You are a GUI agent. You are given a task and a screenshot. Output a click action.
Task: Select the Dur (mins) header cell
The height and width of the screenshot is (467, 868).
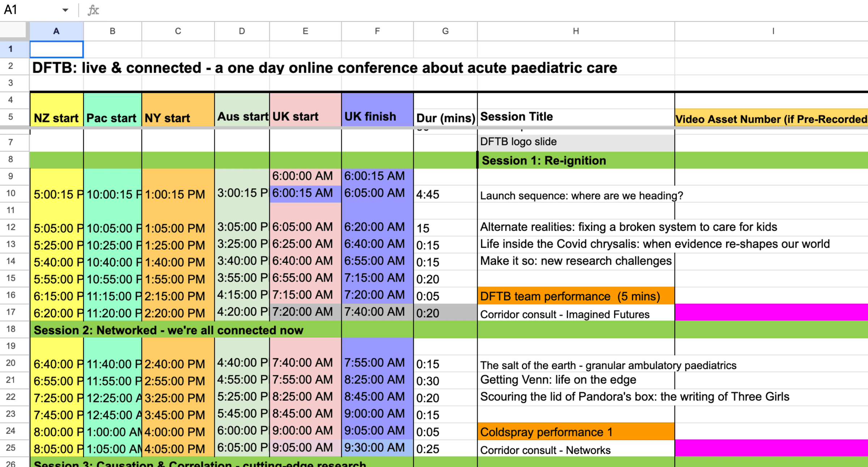click(445, 118)
